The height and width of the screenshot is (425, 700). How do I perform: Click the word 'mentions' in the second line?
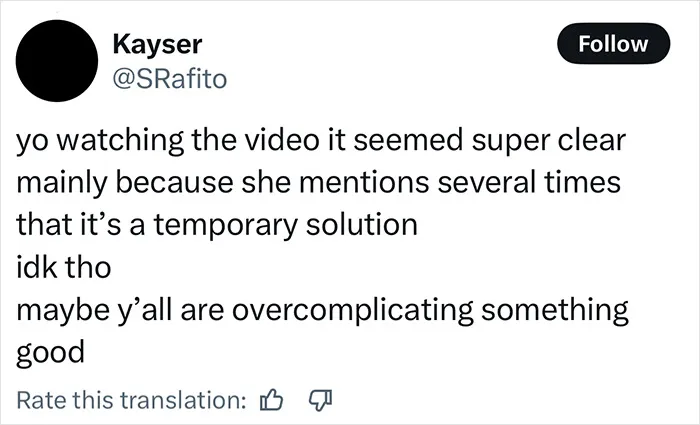(x=364, y=183)
